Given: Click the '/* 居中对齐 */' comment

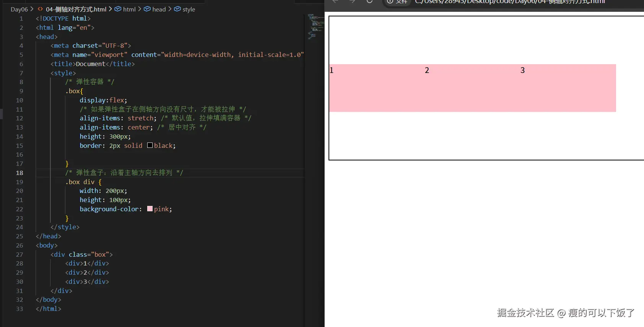Looking at the screenshot, I should tap(182, 127).
